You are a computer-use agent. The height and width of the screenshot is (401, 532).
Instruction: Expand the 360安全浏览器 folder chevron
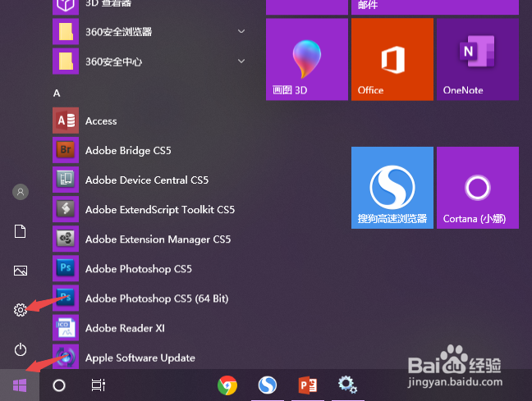point(241,31)
